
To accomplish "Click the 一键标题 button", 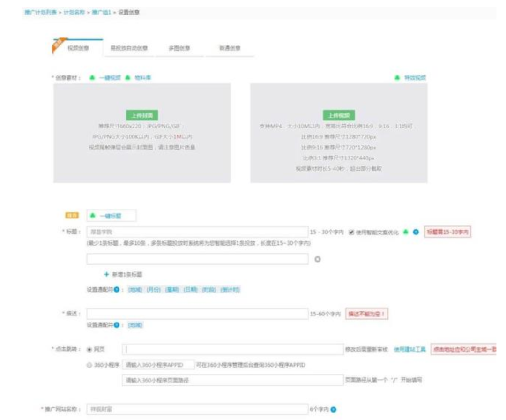I will (x=112, y=216).
